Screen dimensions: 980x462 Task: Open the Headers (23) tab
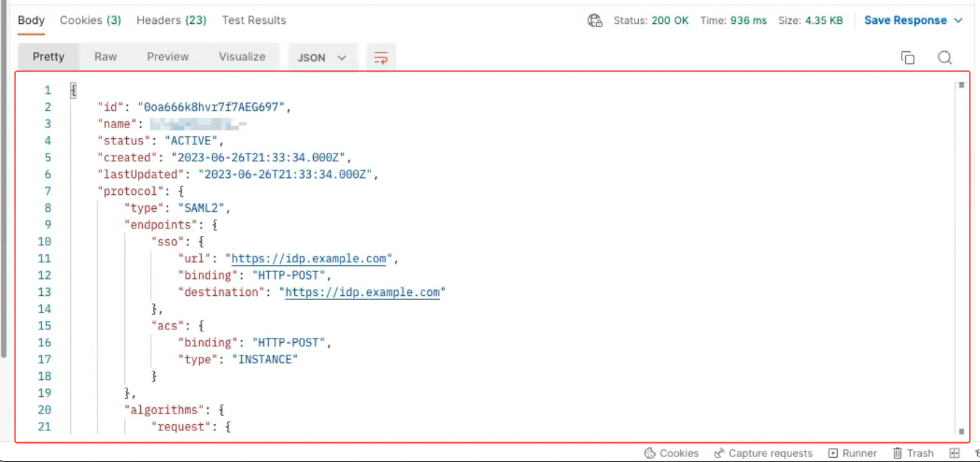click(171, 20)
